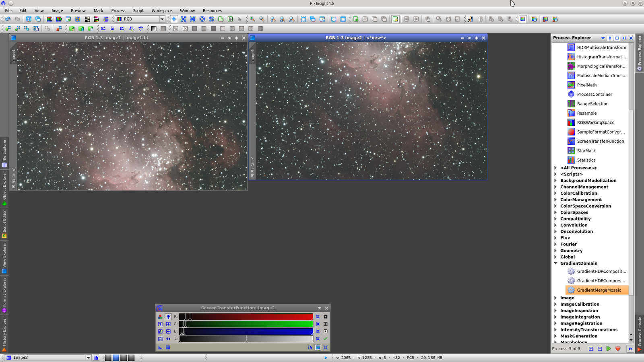Viewport: 644px width, 362px height.
Task: Open the File menu
Action: pos(8,10)
